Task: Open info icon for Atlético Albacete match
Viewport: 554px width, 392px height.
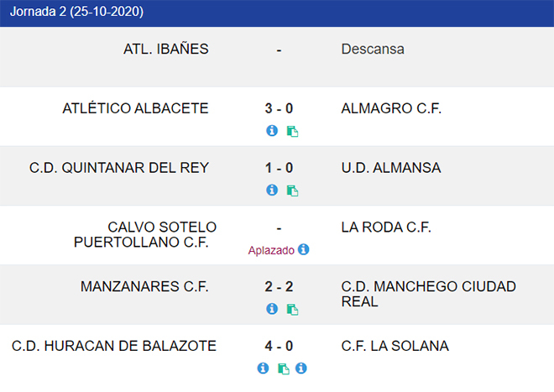Action: click(x=272, y=130)
